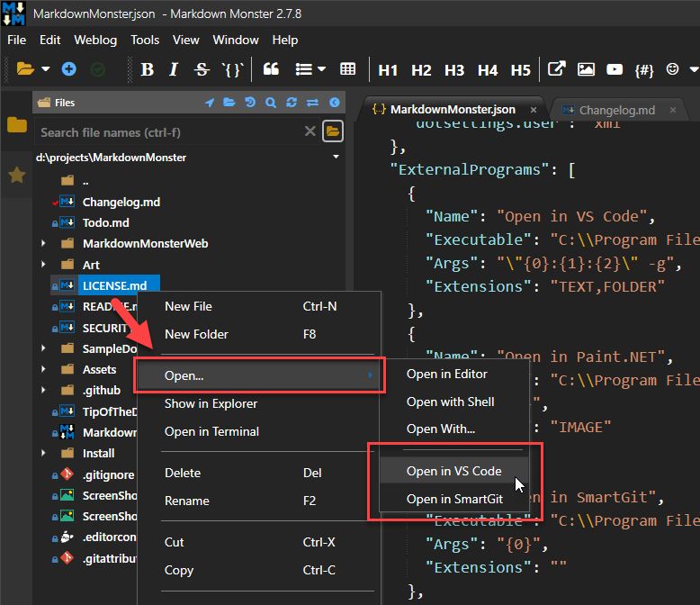Viewport: 700px width, 605px height.
Task: Open the emoji picker smiley icon
Action: point(672,68)
